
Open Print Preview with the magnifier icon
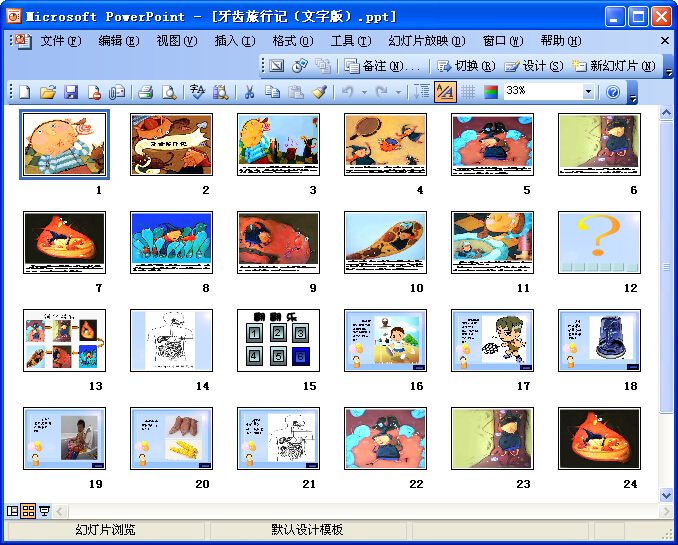click(169, 92)
